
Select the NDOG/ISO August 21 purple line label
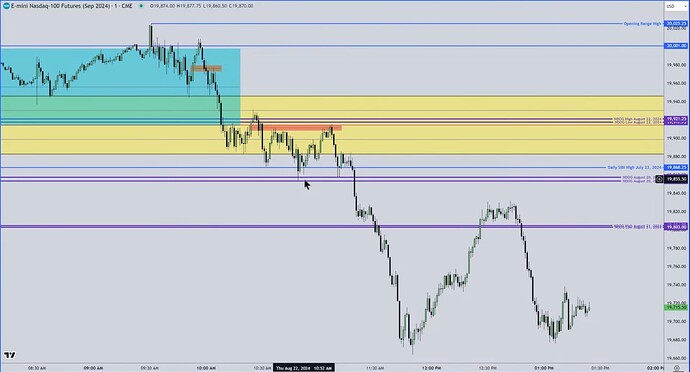click(637, 227)
